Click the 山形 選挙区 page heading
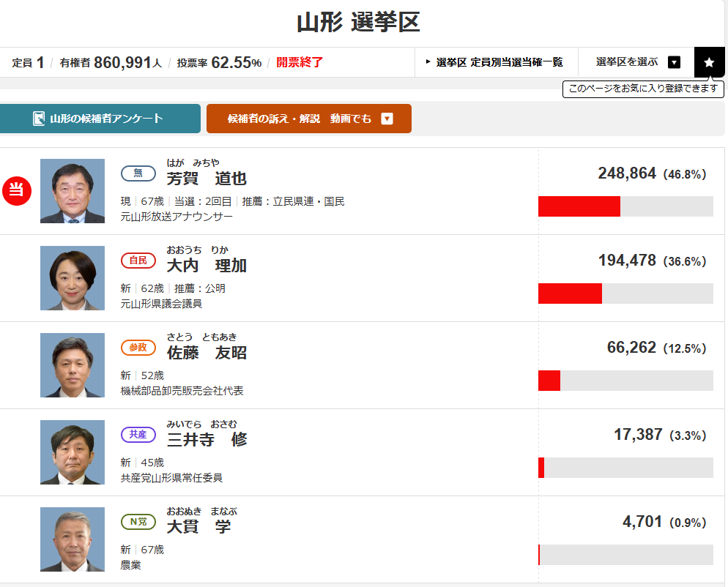Image resolution: width=728 pixels, height=587 pixels. pyautogui.click(x=358, y=23)
